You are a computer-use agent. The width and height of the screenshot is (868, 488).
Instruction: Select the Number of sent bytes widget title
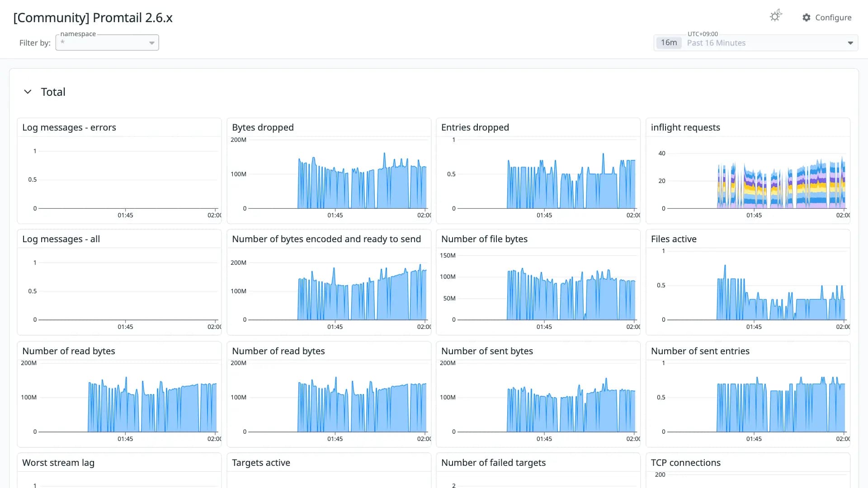[x=487, y=351]
